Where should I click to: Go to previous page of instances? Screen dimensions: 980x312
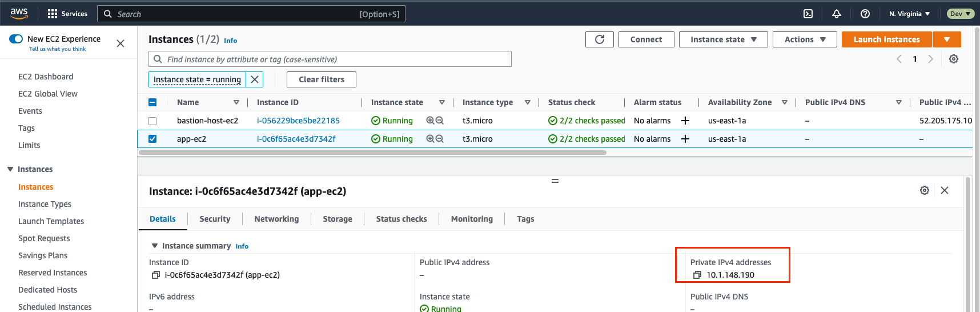899,59
